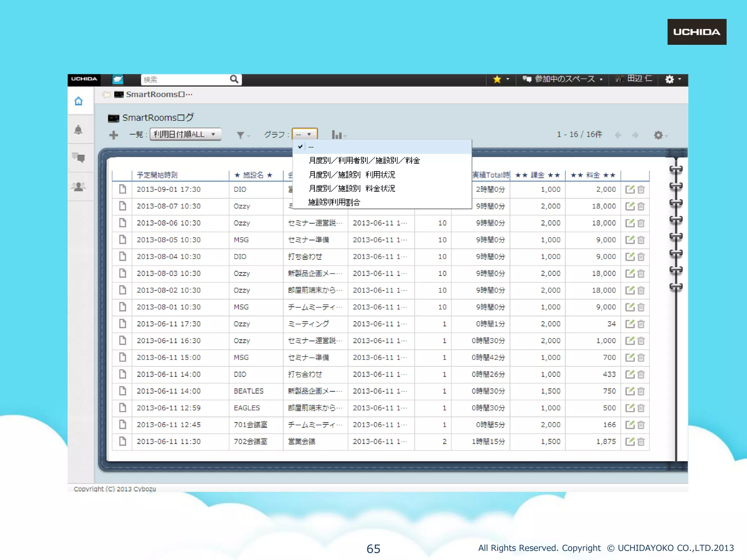This screenshot has width=747, height=560.
Task: Select 月度別/施設別 料金状況 graph option
Action: pyautogui.click(x=352, y=188)
